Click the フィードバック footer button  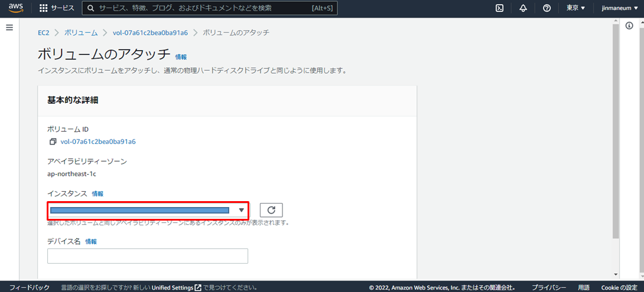(30, 287)
